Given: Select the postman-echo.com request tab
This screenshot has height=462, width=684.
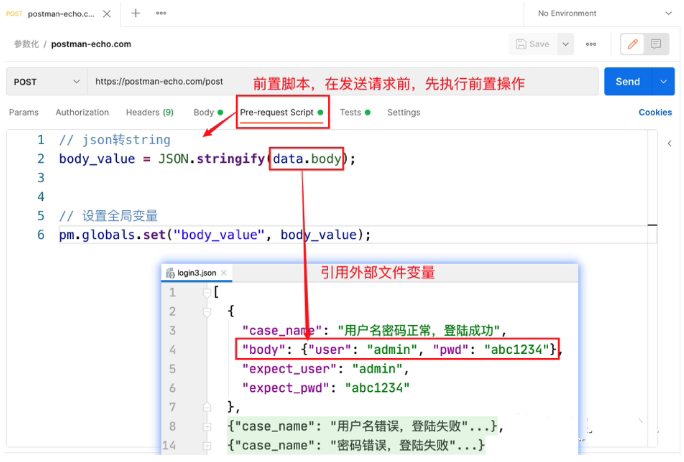Looking at the screenshot, I should point(60,13).
